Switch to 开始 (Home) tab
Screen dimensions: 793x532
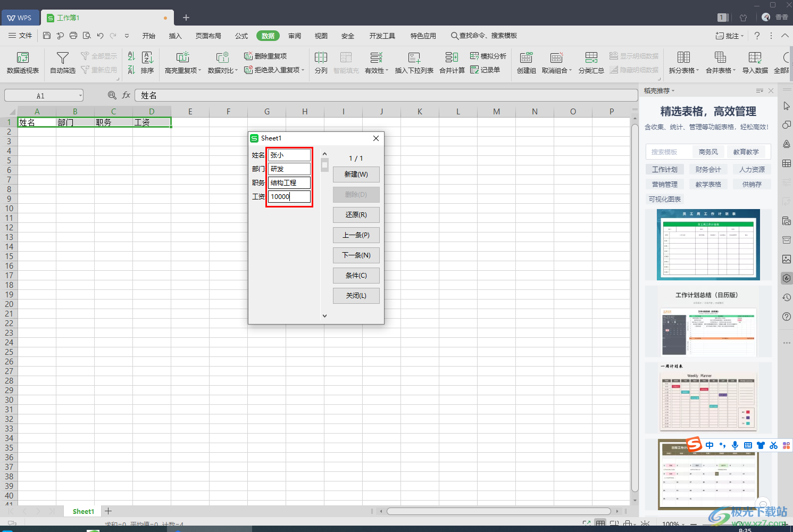pos(149,36)
